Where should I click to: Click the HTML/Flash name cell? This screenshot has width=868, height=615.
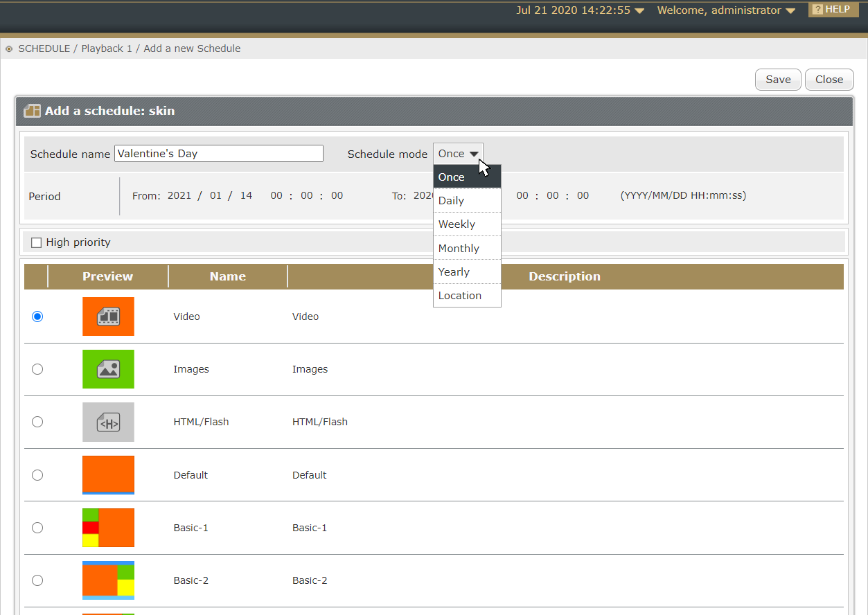(x=201, y=422)
